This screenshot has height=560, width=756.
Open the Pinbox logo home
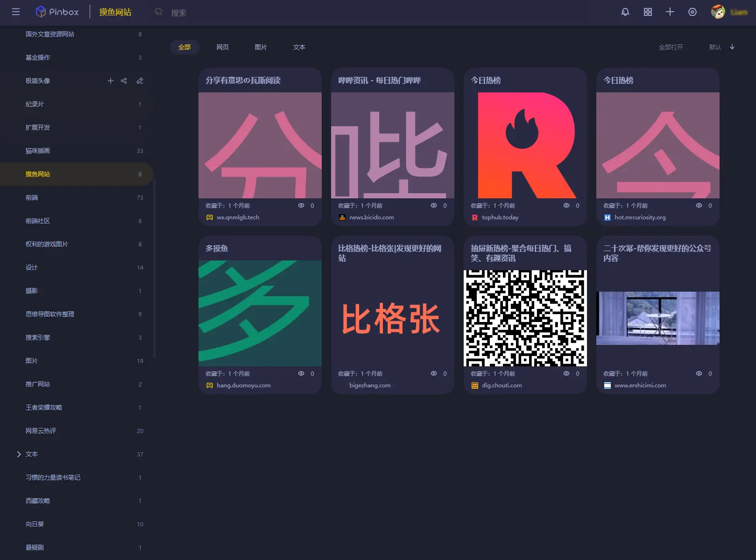pyautogui.click(x=57, y=12)
